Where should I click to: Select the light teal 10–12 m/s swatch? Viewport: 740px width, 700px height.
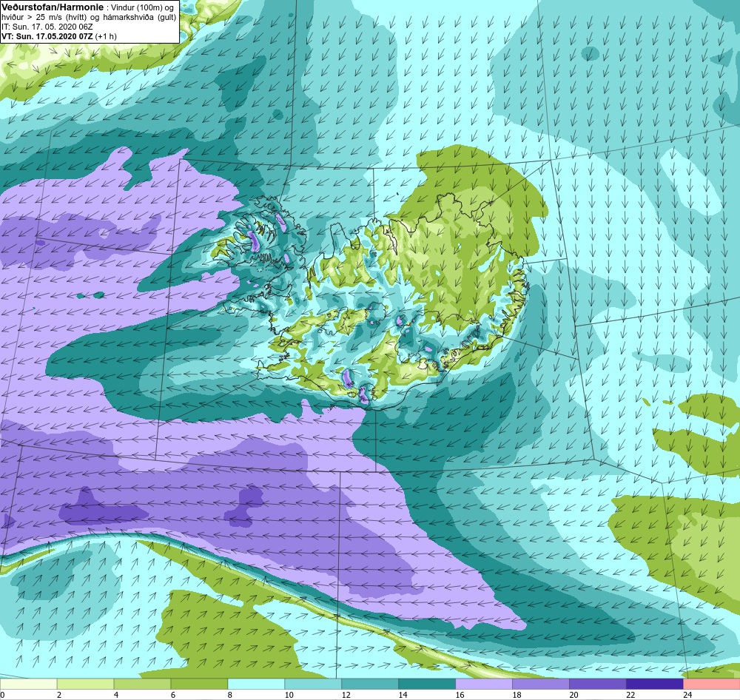pos(313,684)
